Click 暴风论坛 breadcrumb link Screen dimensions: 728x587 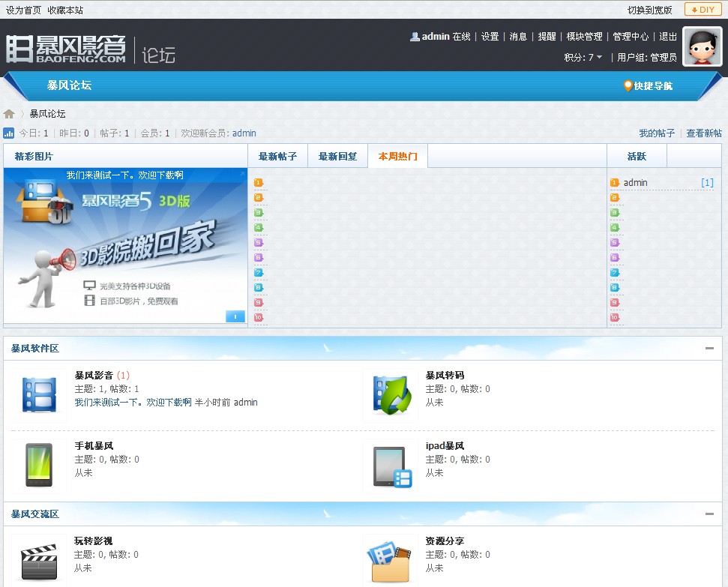point(47,114)
